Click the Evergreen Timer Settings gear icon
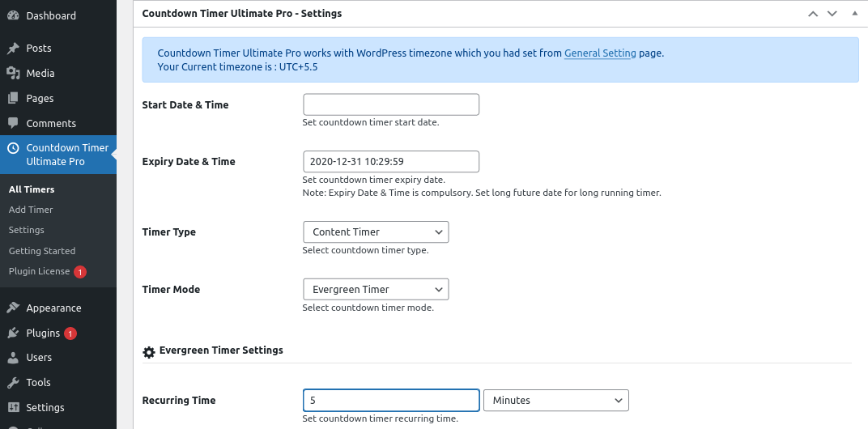The height and width of the screenshot is (429, 868). [149, 352]
